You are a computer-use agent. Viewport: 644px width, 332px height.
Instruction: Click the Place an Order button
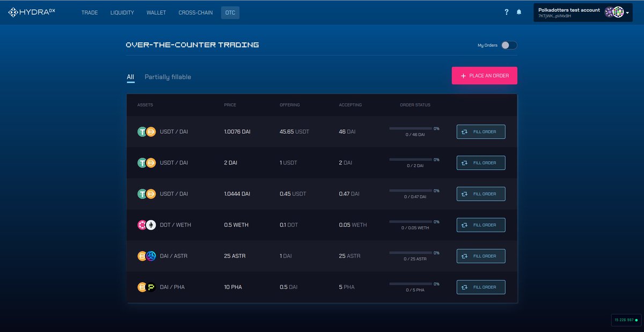click(485, 76)
